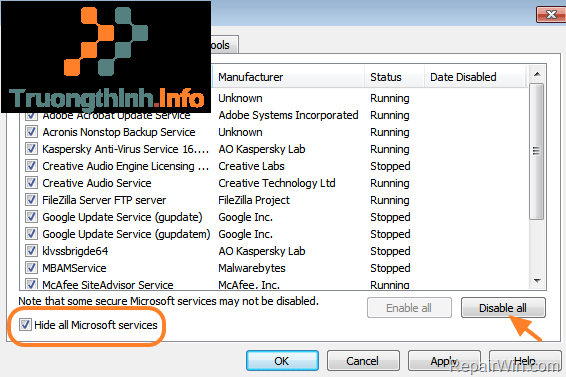Select FileZilla Server FTP server row text

pyautogui.click(x=104, y=200)
